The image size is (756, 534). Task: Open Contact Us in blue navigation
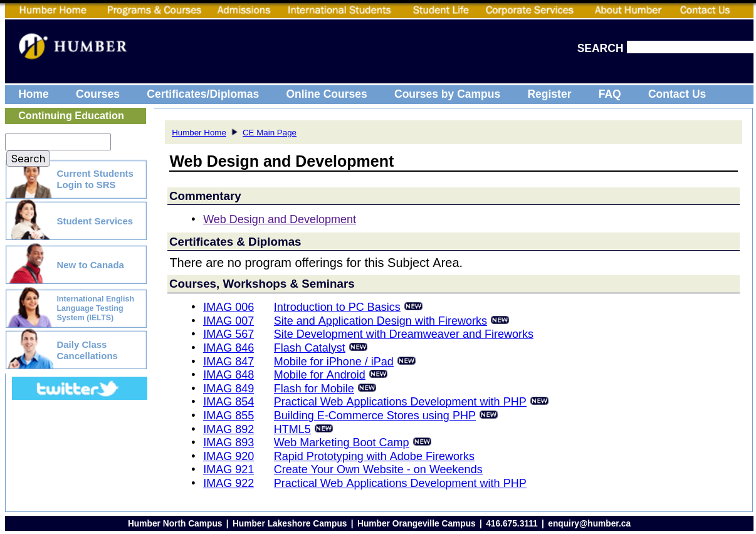point(677,94)
